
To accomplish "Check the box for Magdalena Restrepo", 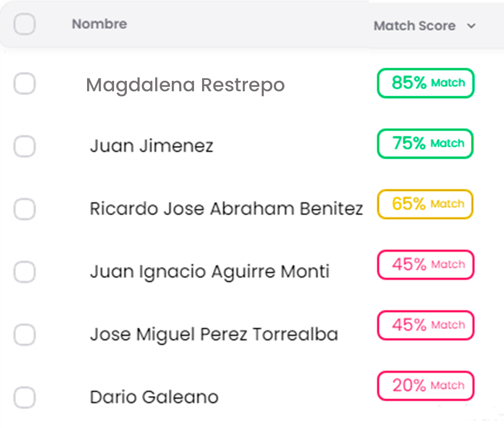I will click(25, 84).
